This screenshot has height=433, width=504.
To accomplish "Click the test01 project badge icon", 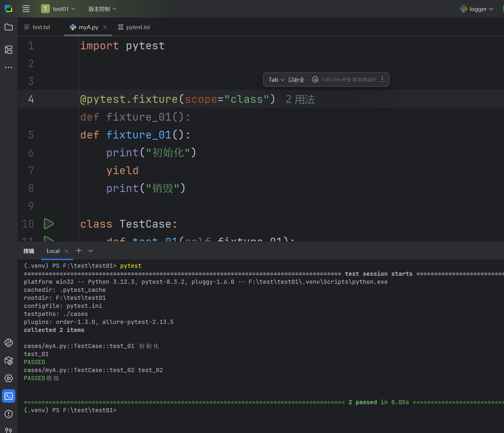I will coord(45,9).
